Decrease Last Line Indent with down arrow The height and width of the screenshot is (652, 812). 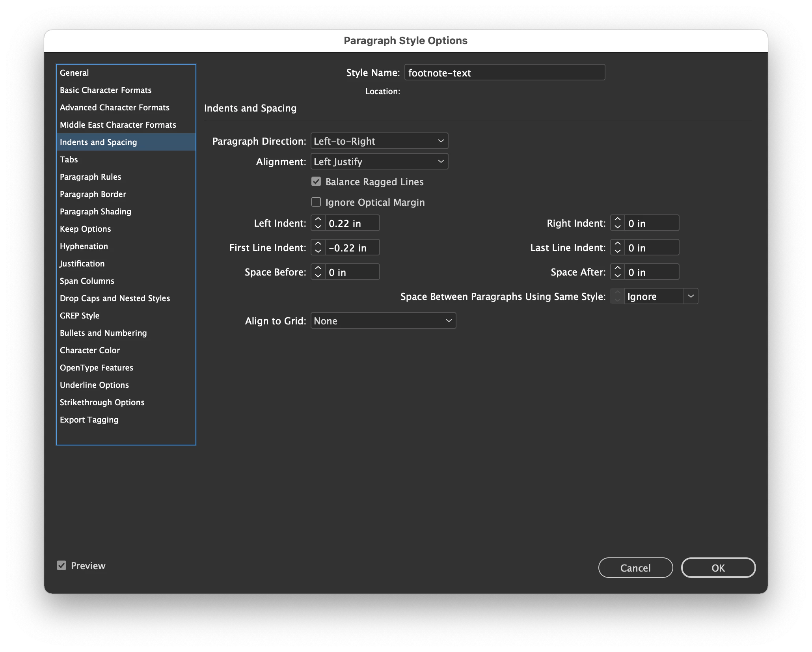pyautogui.click(x=618, y=251)
